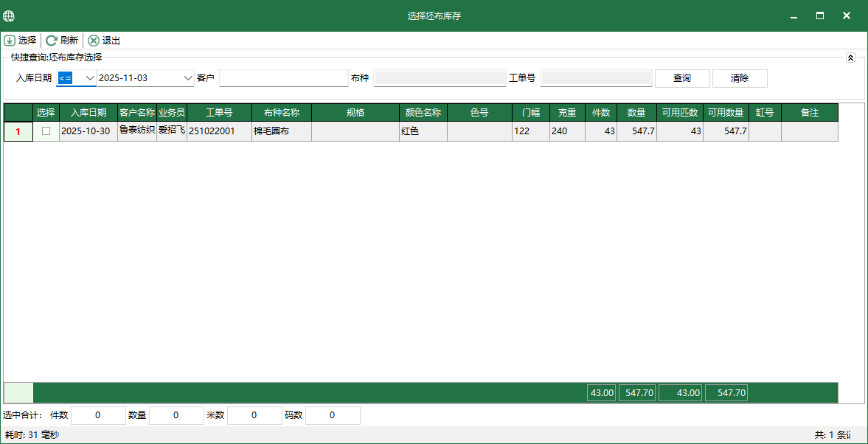The height and width of the screenshot is (444, 868).
Task: Collapse the quick query panel using top-right chevron
Action: coord(850,57)
